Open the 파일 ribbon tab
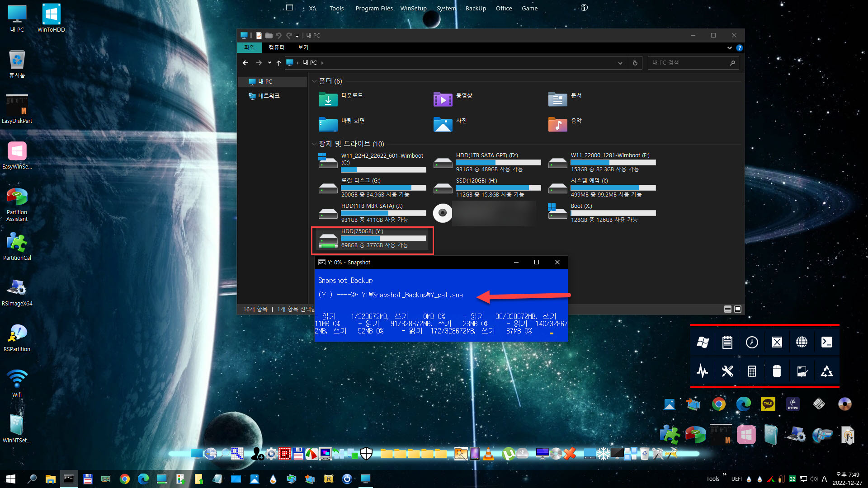This screenshot has height=488, width=868. coord(249,47)
